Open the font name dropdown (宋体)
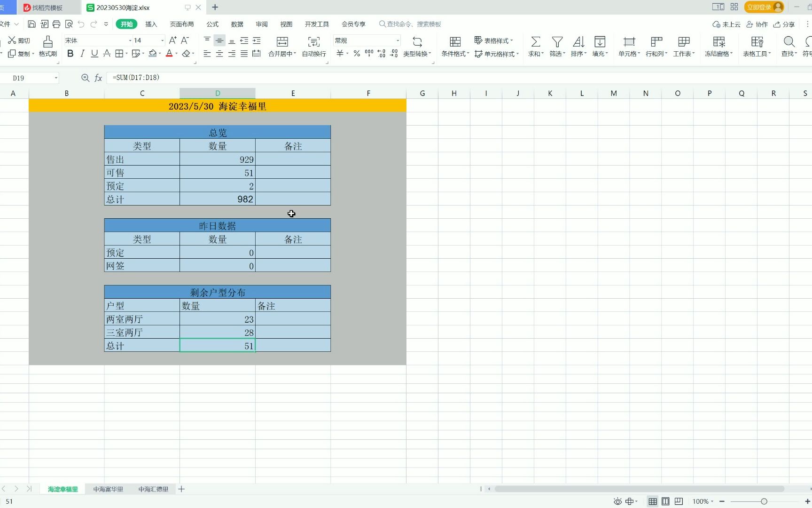812x508 pixels. tap(130, 40)
